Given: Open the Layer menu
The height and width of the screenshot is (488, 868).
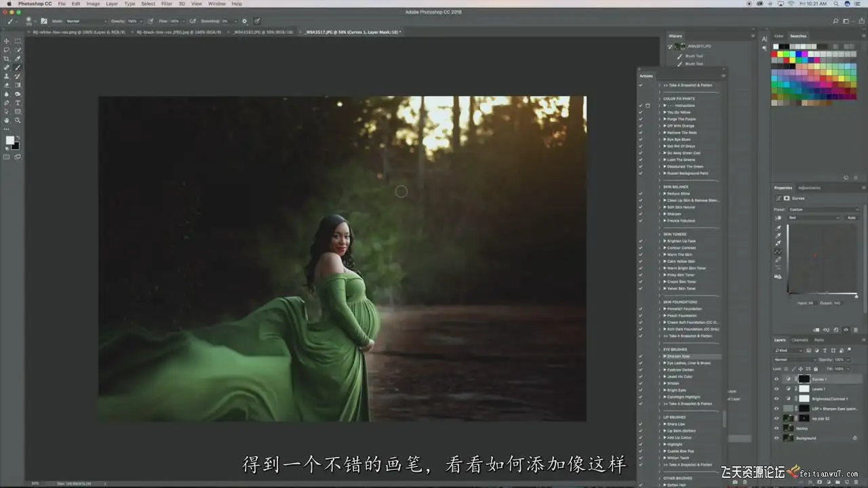Looking at the screenshot, I should (112, 4).
